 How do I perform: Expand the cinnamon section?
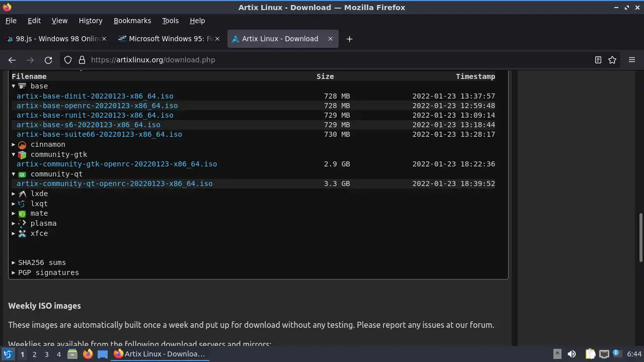tap(14, 145)
